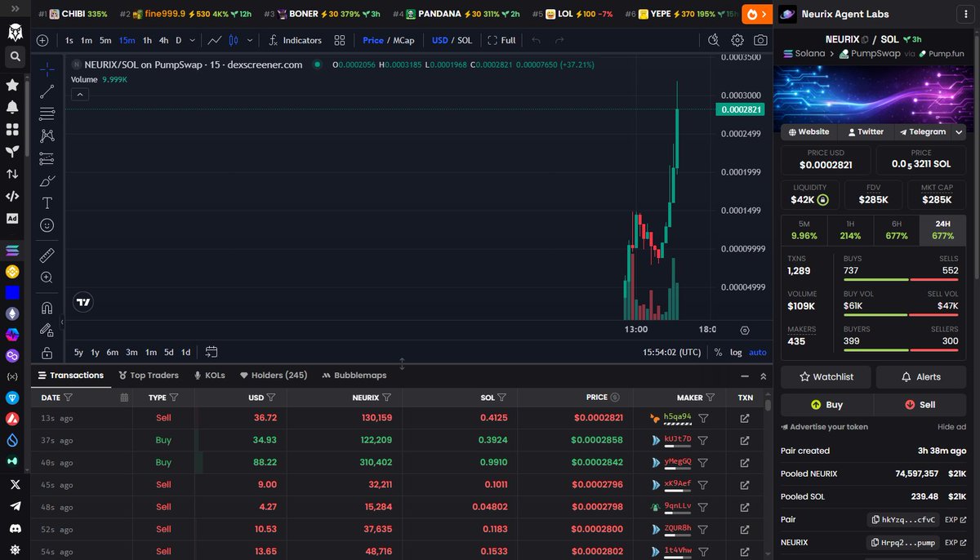Select the 1H stats tab
This screenshot has height=560, width=980.
pos(850,230)
